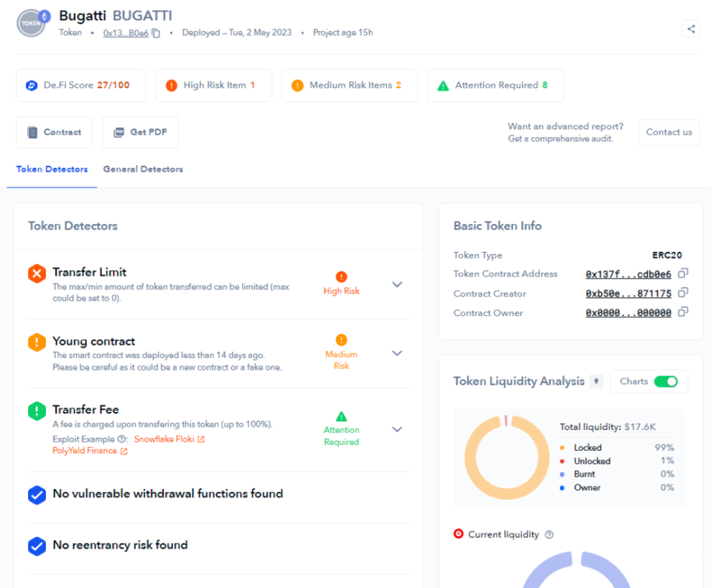Click the Get PDF button
This screenshot has width=711, height=588.
[x=141, y=132]
